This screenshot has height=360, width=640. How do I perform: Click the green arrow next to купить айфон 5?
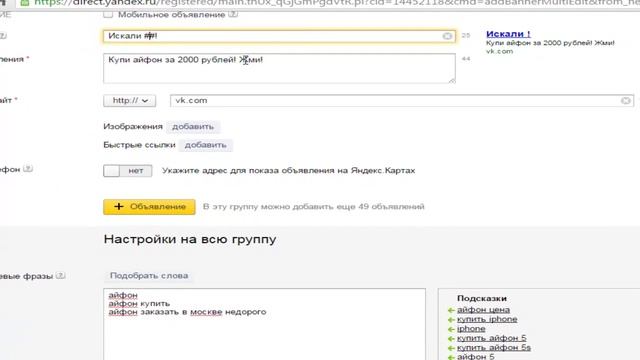coord(451,338)
